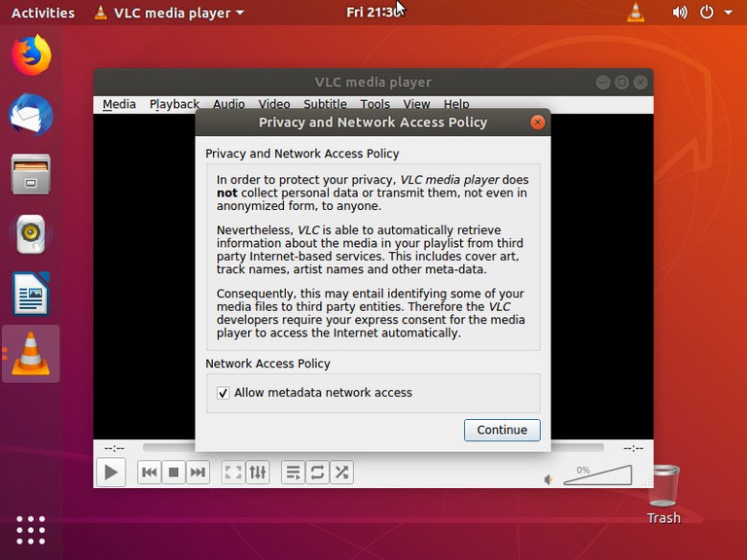Open the Tools menu
This screenshot has width=747, height=560.
[374, 104]
